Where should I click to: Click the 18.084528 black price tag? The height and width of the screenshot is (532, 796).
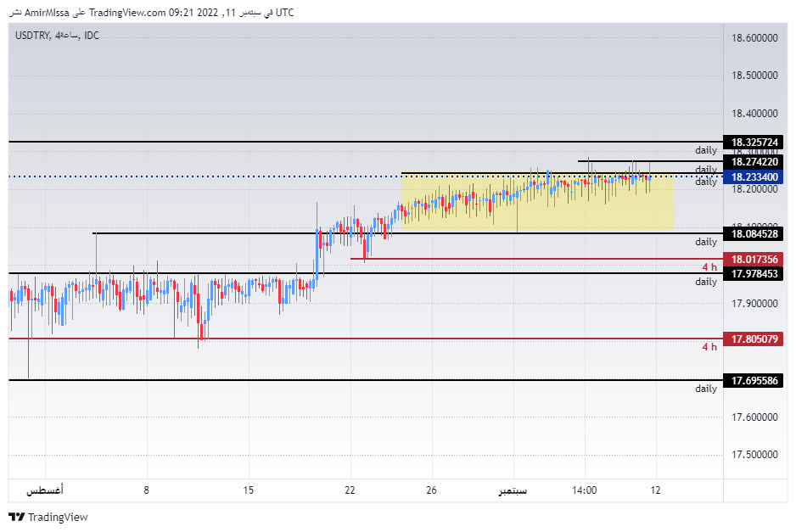click(754, 234)
